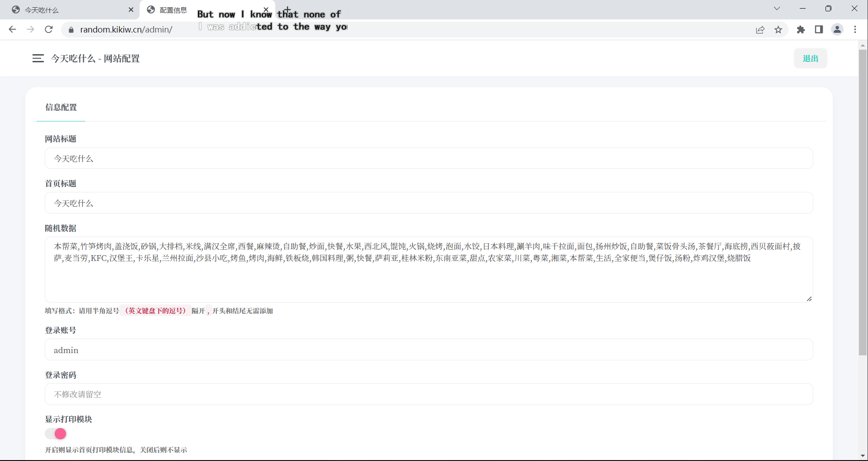The image size is (868, 461).
Task: Expand the tab search chevron
Action: click(777, 9)
